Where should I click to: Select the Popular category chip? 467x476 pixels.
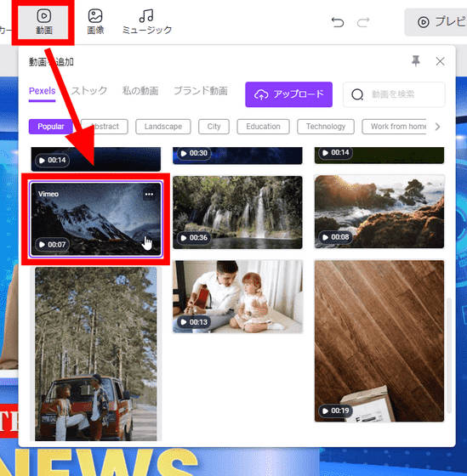(51, 127)
